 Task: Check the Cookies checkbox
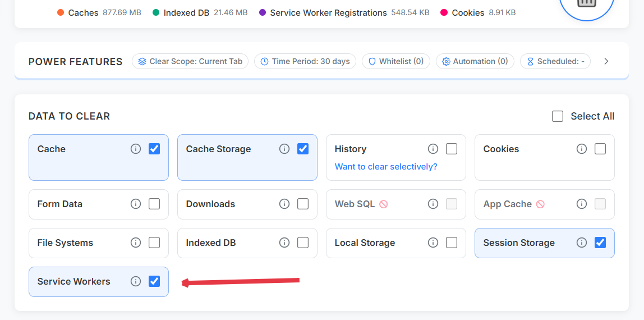click(600, 149)
